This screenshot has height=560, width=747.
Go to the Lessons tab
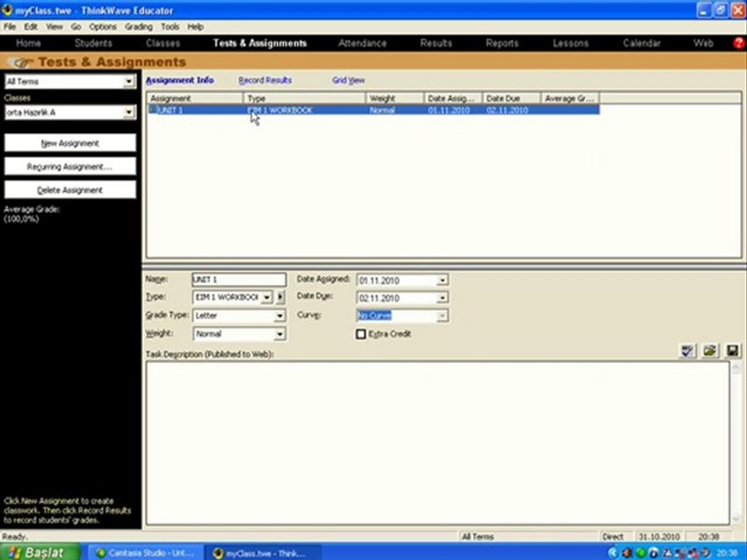coord(570,43)
